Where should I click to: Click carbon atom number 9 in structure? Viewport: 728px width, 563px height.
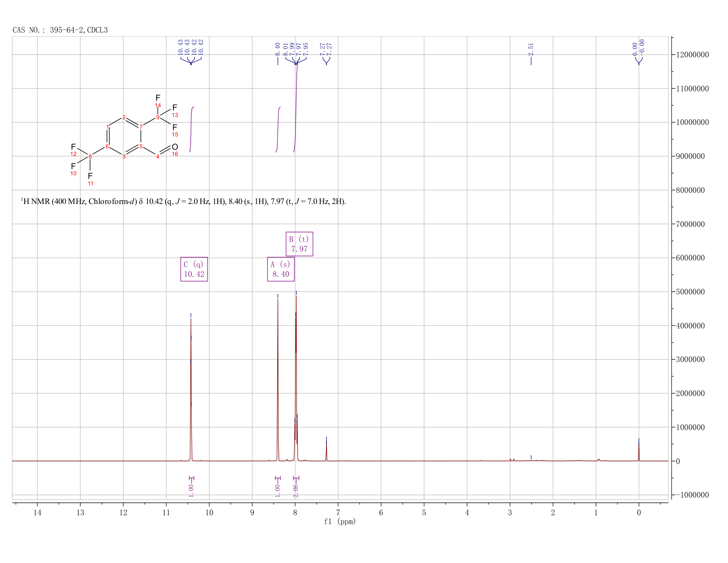tap(158, 117)
